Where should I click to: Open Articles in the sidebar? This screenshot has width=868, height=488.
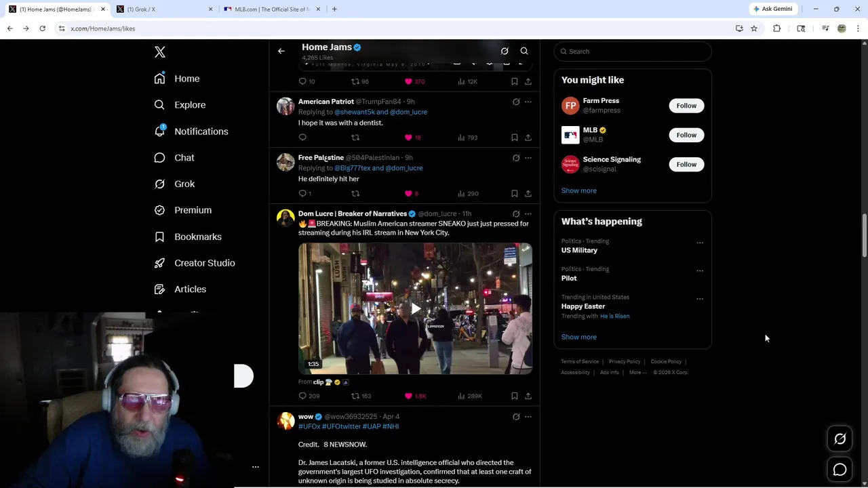point(180,289)
